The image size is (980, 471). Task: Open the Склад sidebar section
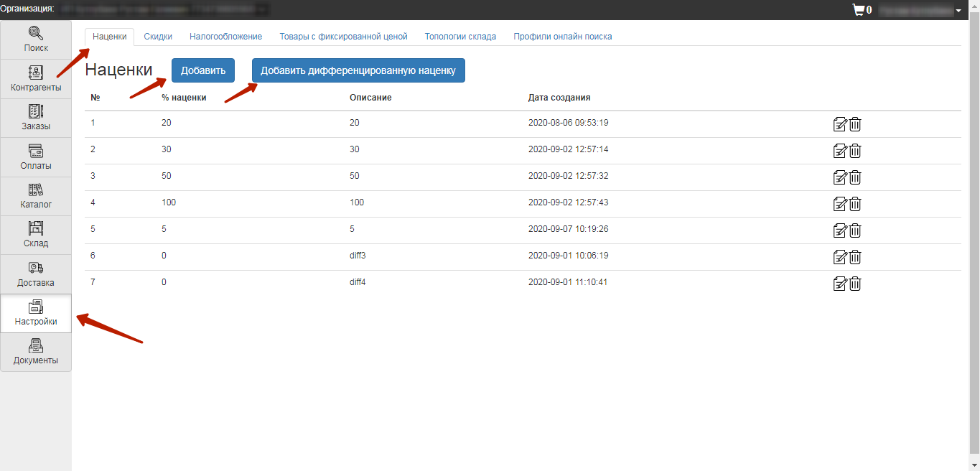(36, 235)
